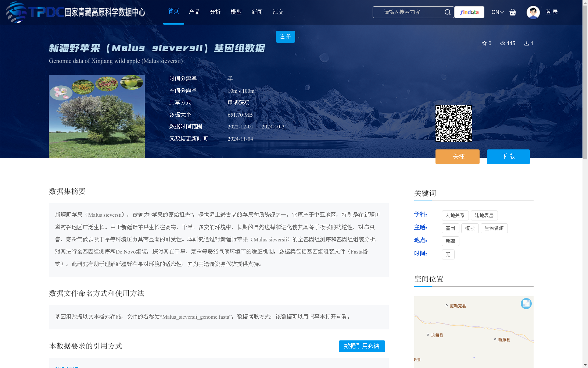588x368 pixels.
Task: Click the orange 关注 follow button
Action: coord(458,157)
